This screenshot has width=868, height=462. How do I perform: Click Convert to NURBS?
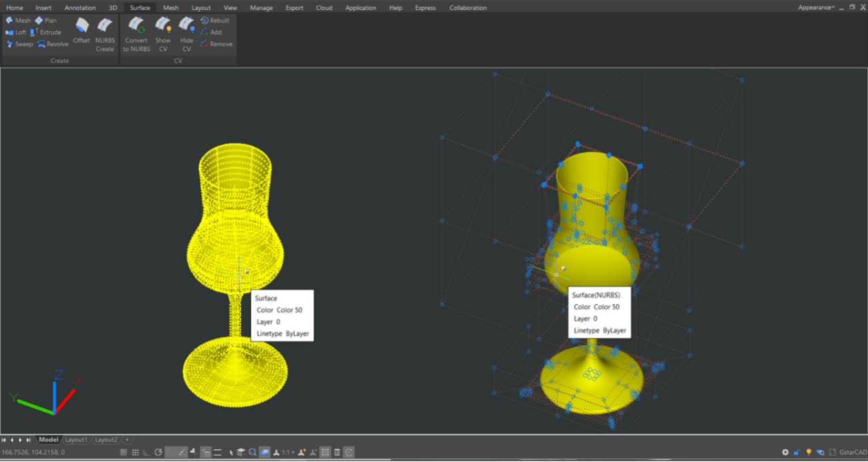[136, 32]
